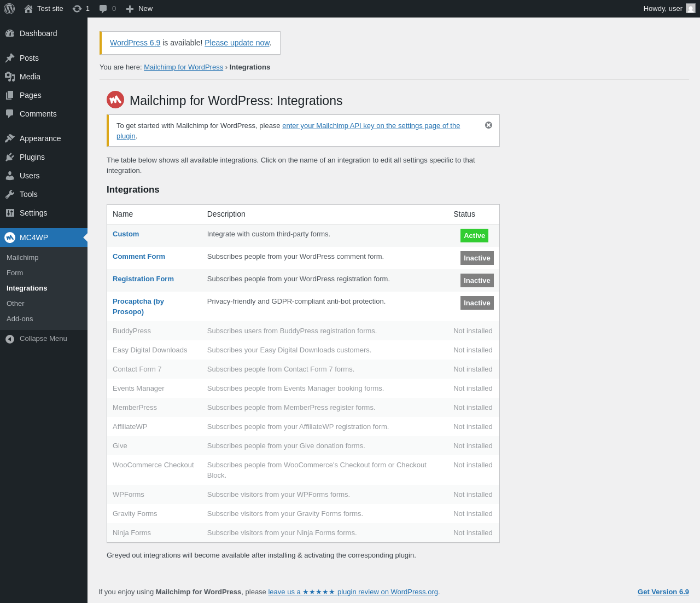Image resolution: width=700 pixels, height=603 pixels.
Task: Open the five-star plugin review link
Action: tap(353, 592)
